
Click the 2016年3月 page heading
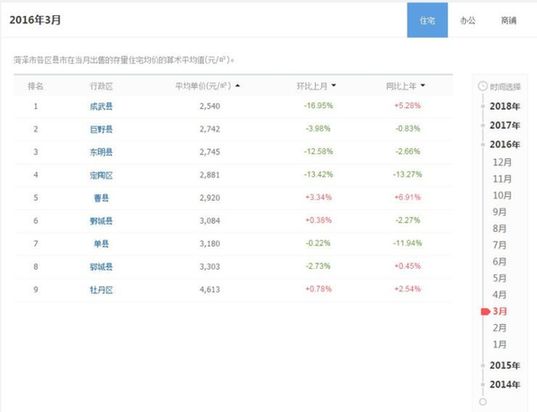click(35, 20)
